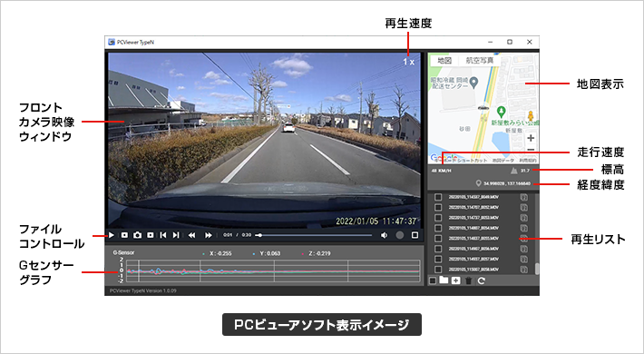Viewport: 644px width, 354px height.
Task: Add a file with the plus icon
Action: point(456,280)
